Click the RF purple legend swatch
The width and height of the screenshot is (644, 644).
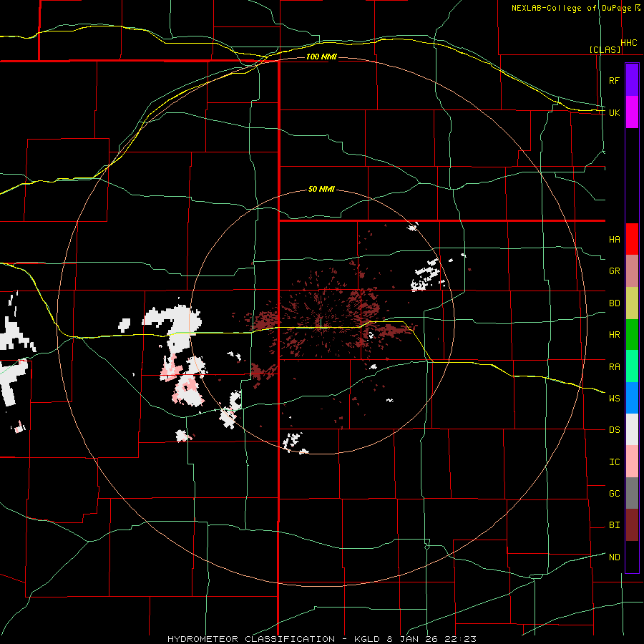point(632,79)
